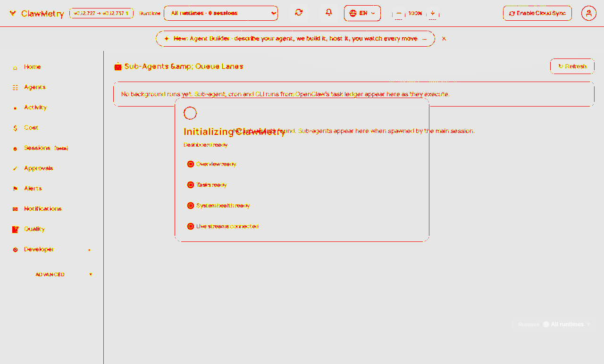This screenshot has height=364, width=604.
Task: Open the "New: Agent Builder" announcement banner
Action: [295, 39]
